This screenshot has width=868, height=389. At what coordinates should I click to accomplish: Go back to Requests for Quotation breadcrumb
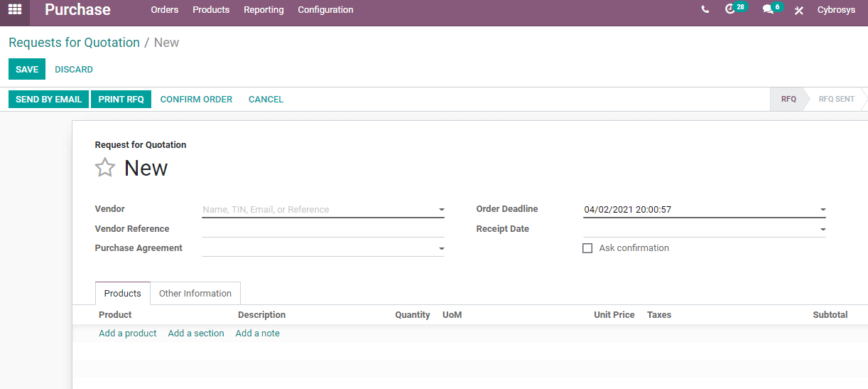pos(74,43)
